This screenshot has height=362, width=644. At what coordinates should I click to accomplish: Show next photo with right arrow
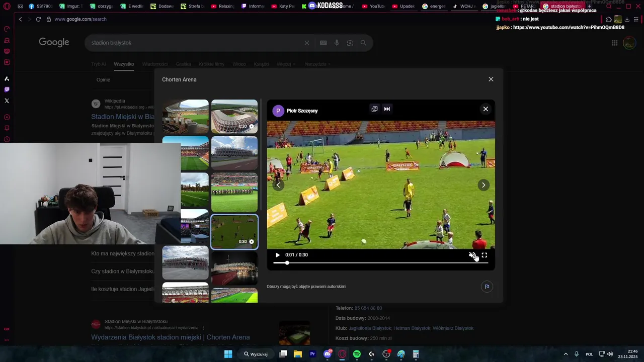tap(484, 185)
